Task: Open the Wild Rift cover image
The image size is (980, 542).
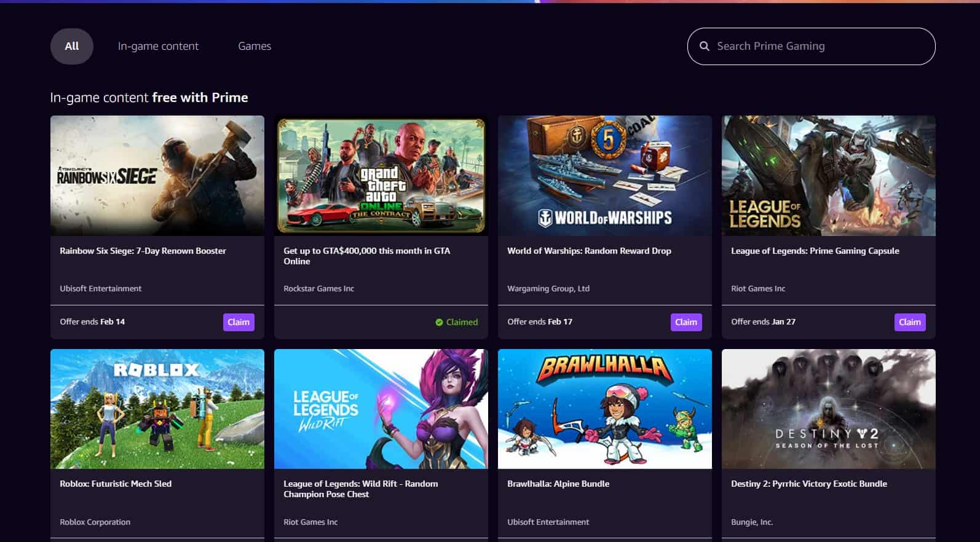Action: (x=381, y=409)
